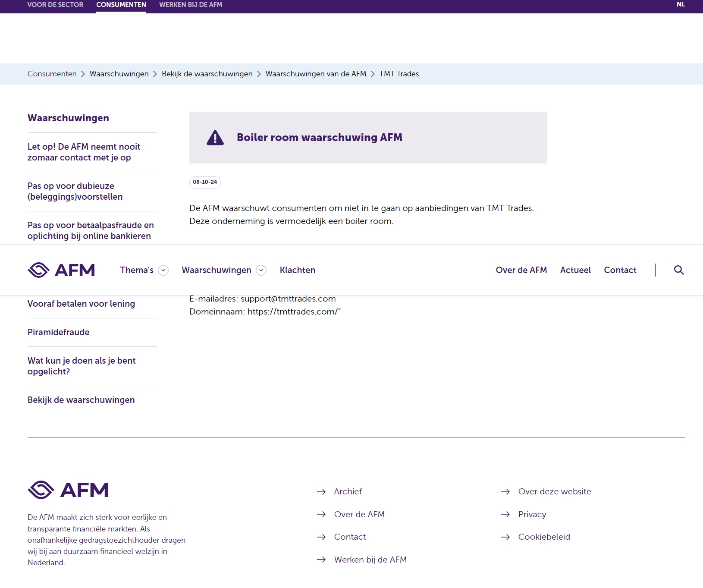Viewport: 703px width, 588px height.
Task: Click the 'Boiler room waarschuwing AFM' heading
Action: tap(320, 138)
